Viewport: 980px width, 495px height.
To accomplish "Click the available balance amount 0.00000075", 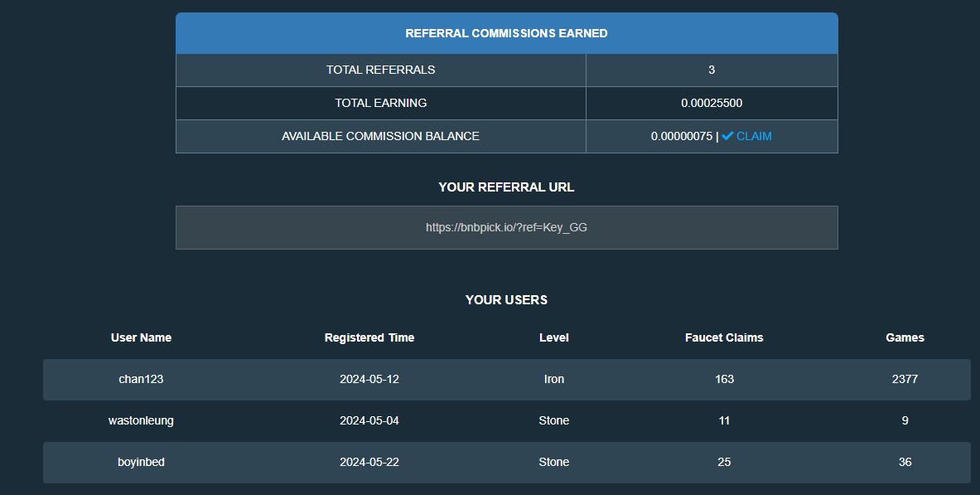I will (x=681, y=137).
